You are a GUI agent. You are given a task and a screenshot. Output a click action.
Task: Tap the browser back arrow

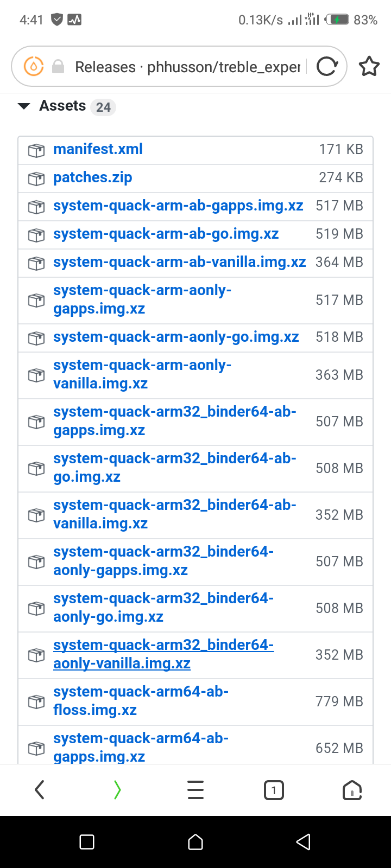(39, 790)
